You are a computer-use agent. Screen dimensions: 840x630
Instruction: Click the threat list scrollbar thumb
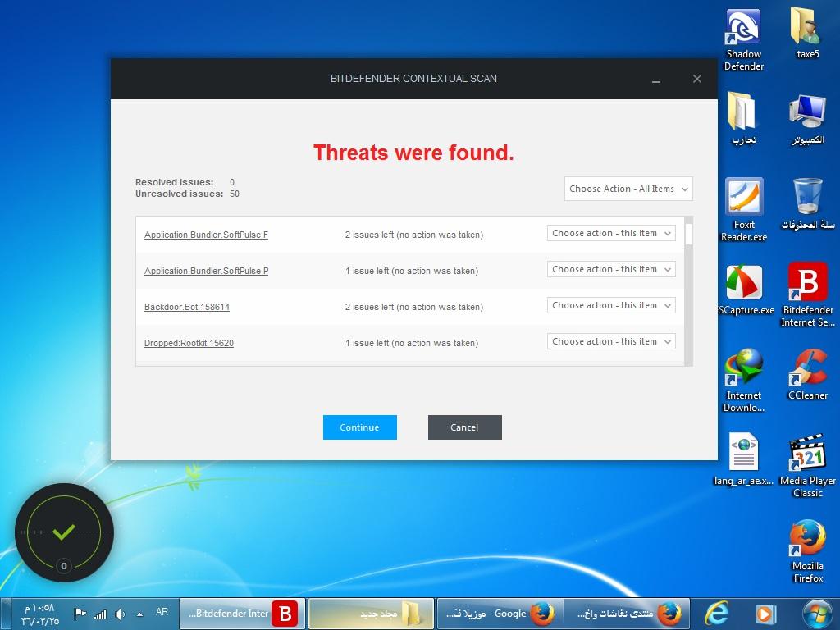coord(689,234)
